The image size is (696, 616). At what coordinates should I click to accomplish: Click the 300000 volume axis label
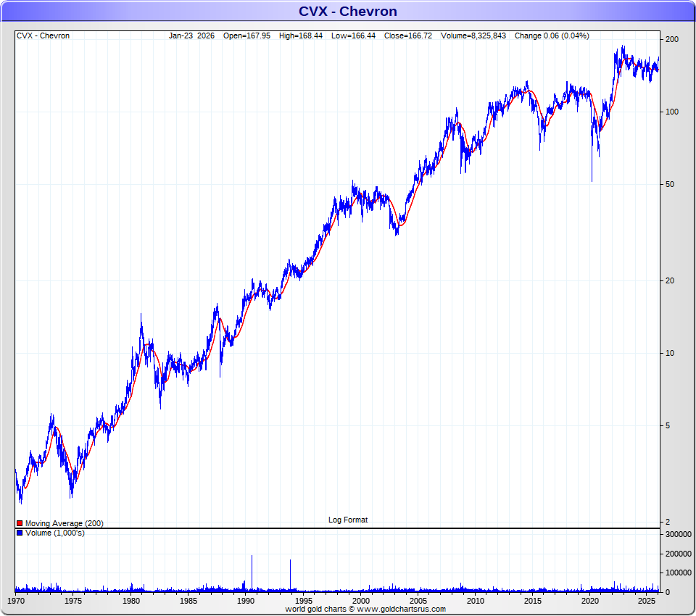(x=679, y=534)
